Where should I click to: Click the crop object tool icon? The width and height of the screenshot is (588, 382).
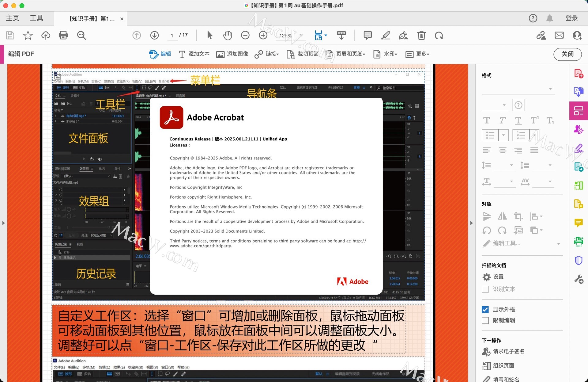coord(518,216)
